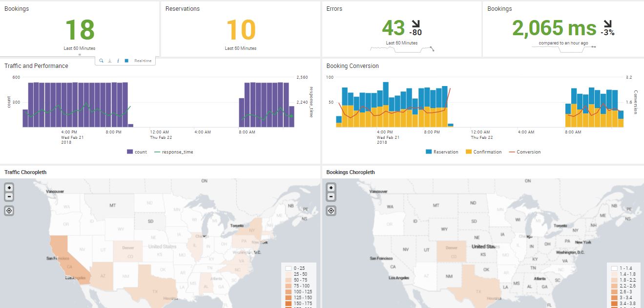Click the Real-time label in the panel toolbar
644x308 pixels.
coord(143,61)
